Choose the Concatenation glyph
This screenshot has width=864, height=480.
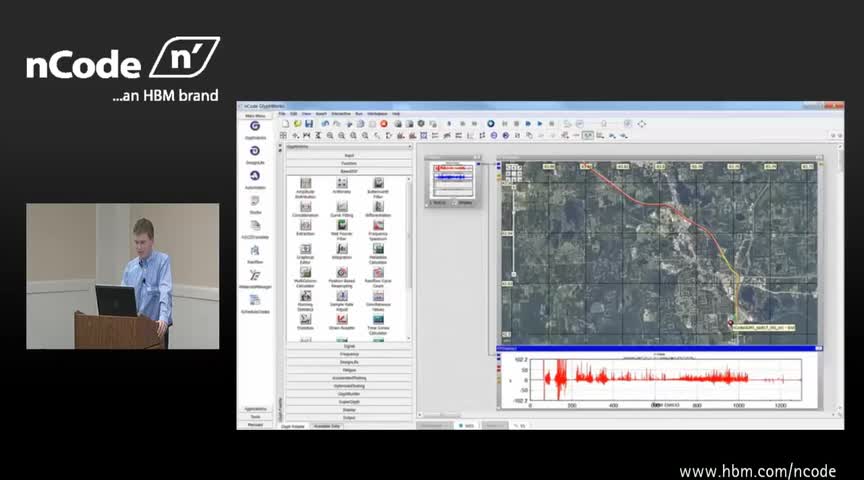coord(305,209)
